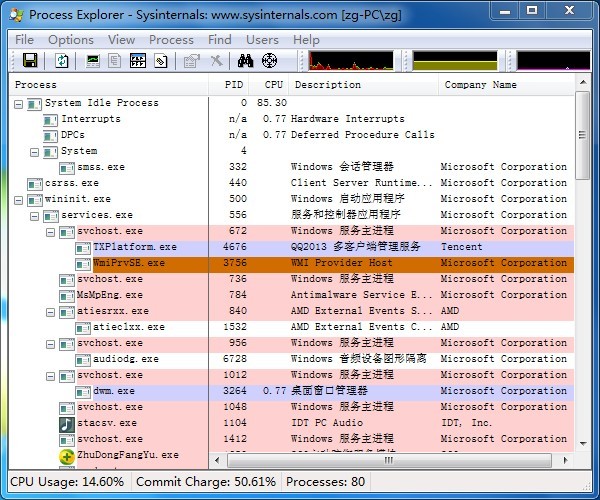The image size is (600, 500).
Task: Click the CPU usage history graph
Action: 351,61
